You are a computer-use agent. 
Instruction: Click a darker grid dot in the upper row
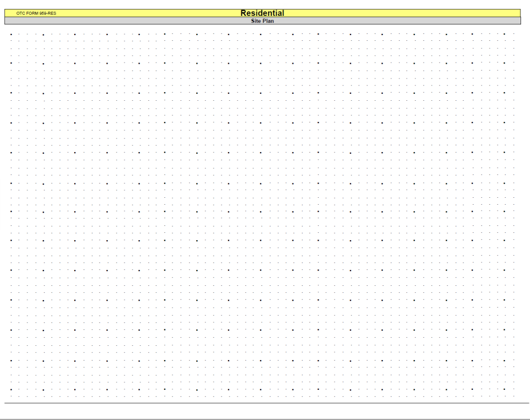pyautogui.click(x=76, y=33)
